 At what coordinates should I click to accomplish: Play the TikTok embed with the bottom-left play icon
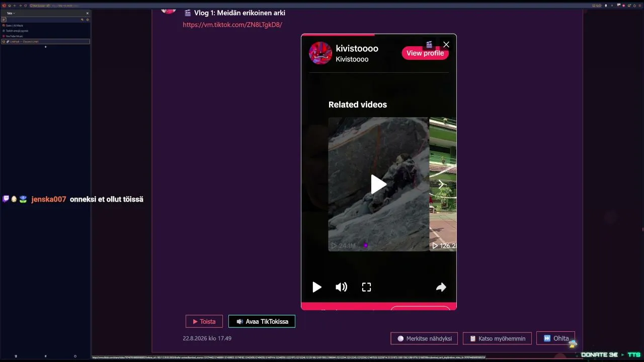317,287
